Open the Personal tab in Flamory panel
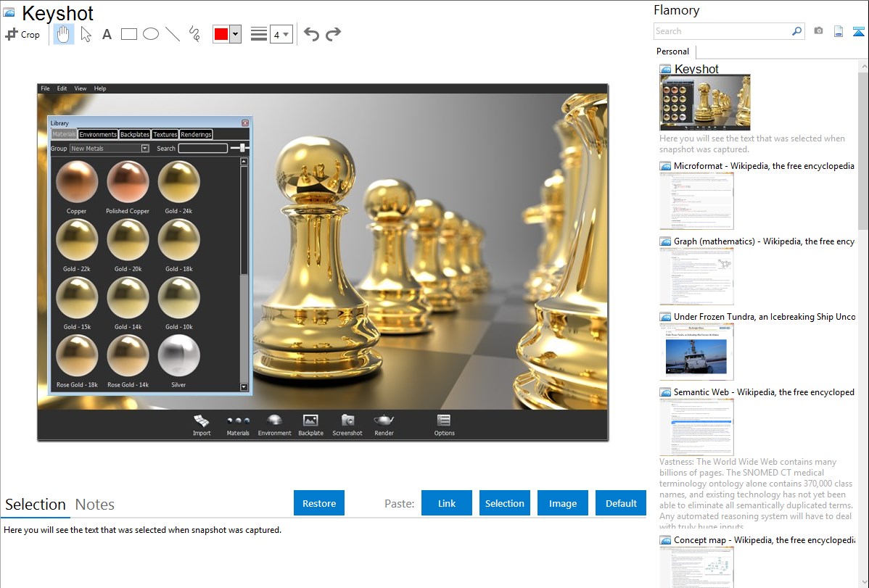This screenshot has height=588, width=869. (x=672, y=51)
